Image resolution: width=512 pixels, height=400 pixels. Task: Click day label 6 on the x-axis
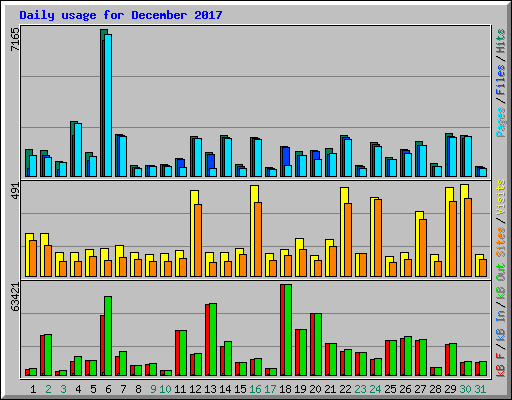[108, 389]
